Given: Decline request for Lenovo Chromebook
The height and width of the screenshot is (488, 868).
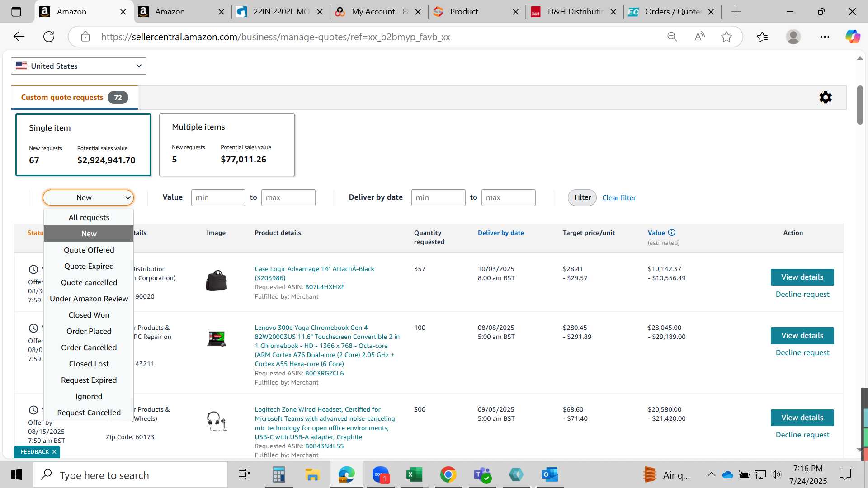Looking at the screenshot, I should click(x=802, y=352).
